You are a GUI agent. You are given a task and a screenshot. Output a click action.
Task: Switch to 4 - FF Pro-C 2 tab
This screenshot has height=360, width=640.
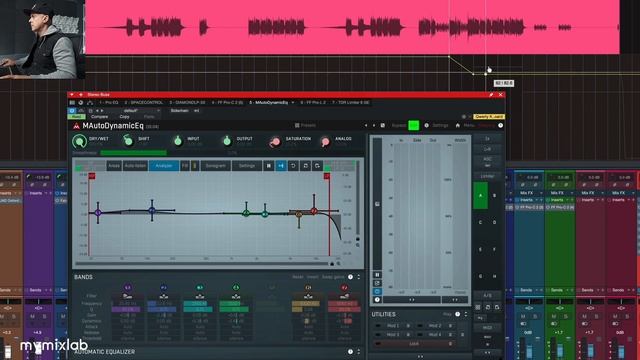pyautogui.click(x=227, y=102)
